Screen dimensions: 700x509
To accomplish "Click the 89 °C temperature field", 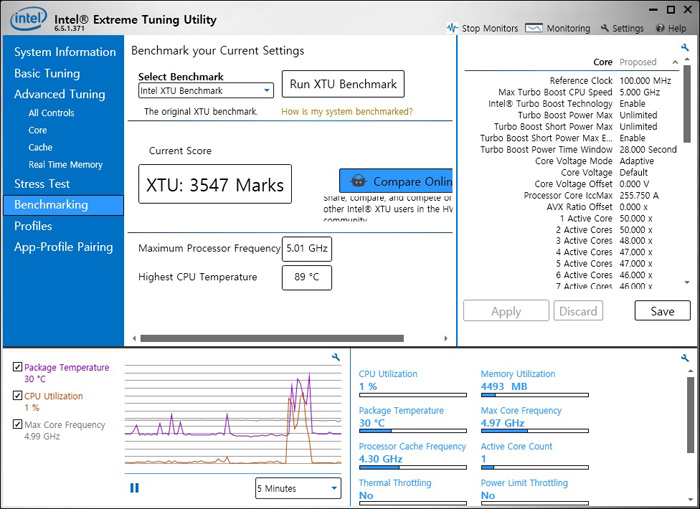I will [x=307, y=278].
